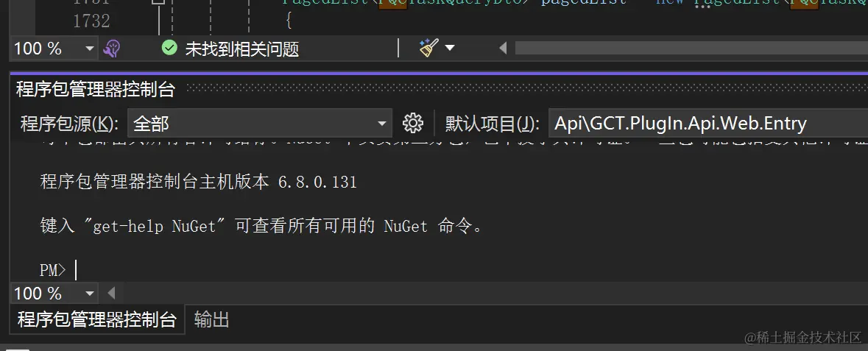The height and width of the screenshot is (351, 868).
Task: Switch to the 输出 tab
Action: tap(212, 319)
